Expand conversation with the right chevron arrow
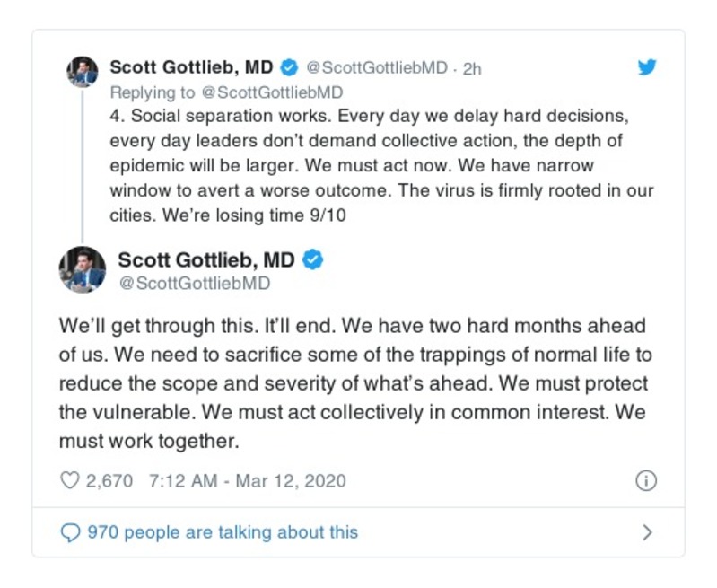717x588 pixels. [647, 532]
